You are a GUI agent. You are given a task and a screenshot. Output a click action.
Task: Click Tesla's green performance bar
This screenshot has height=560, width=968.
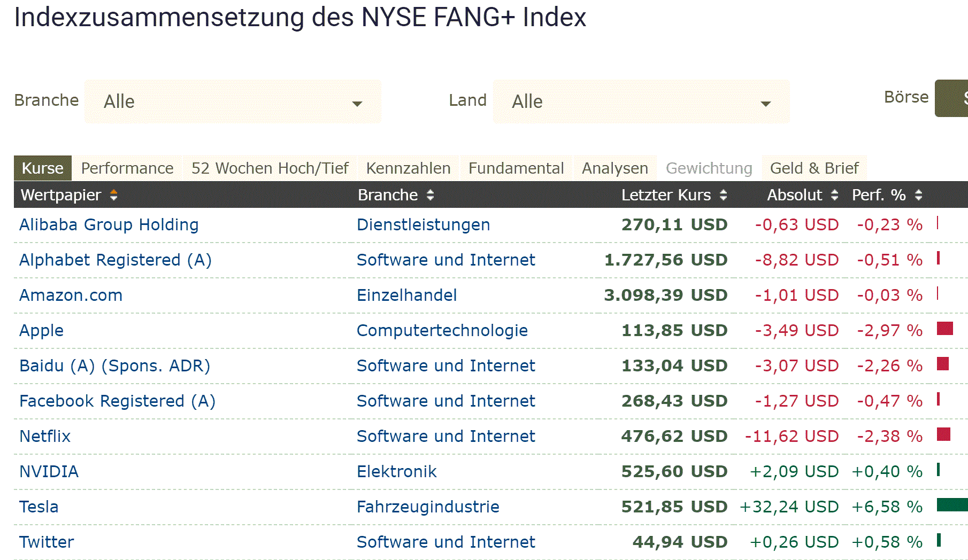point(952,504)
